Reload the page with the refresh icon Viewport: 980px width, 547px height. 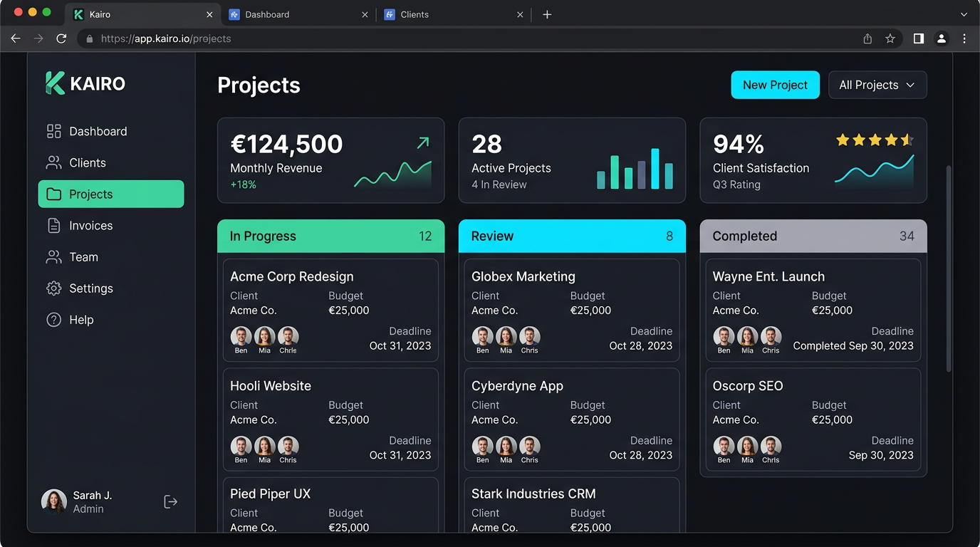click(61, 38)
